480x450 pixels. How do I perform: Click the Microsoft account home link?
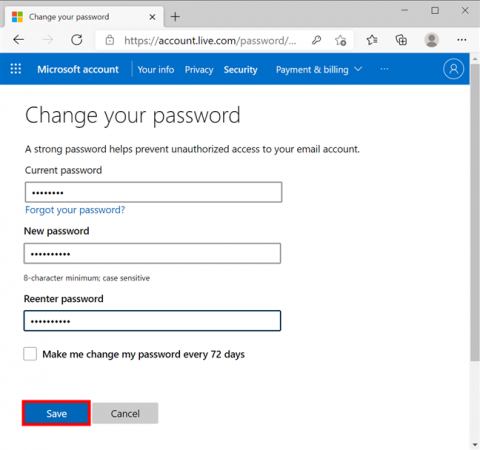(x=78, y=69)
